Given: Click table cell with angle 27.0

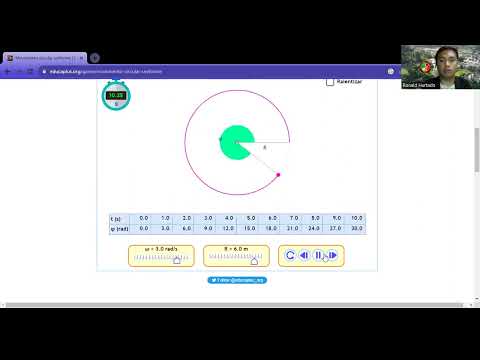Looking at the screenshot, I should tap(335, 229).
